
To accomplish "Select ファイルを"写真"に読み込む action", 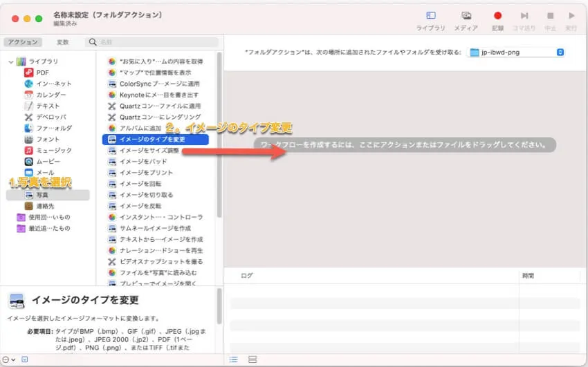I will pyautogui.click(x=152, y=273).
